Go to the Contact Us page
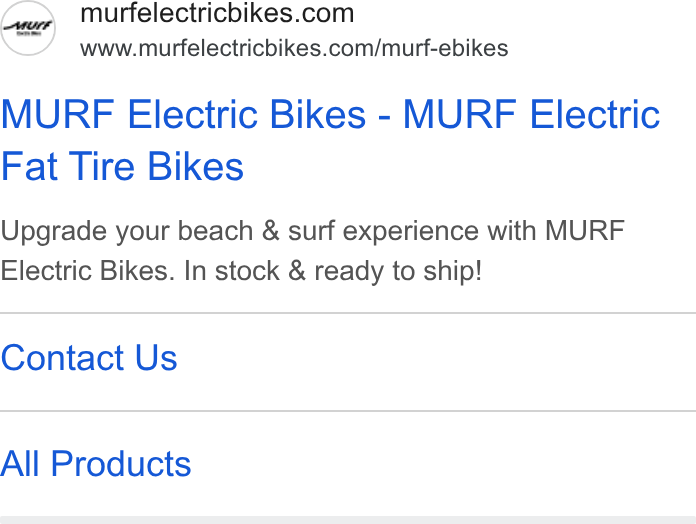 (x=89, y=358)
